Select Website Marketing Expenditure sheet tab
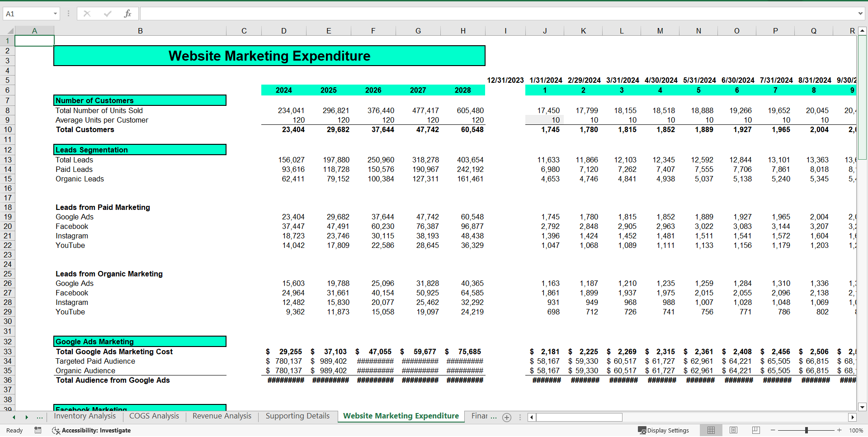 [401, 416]
